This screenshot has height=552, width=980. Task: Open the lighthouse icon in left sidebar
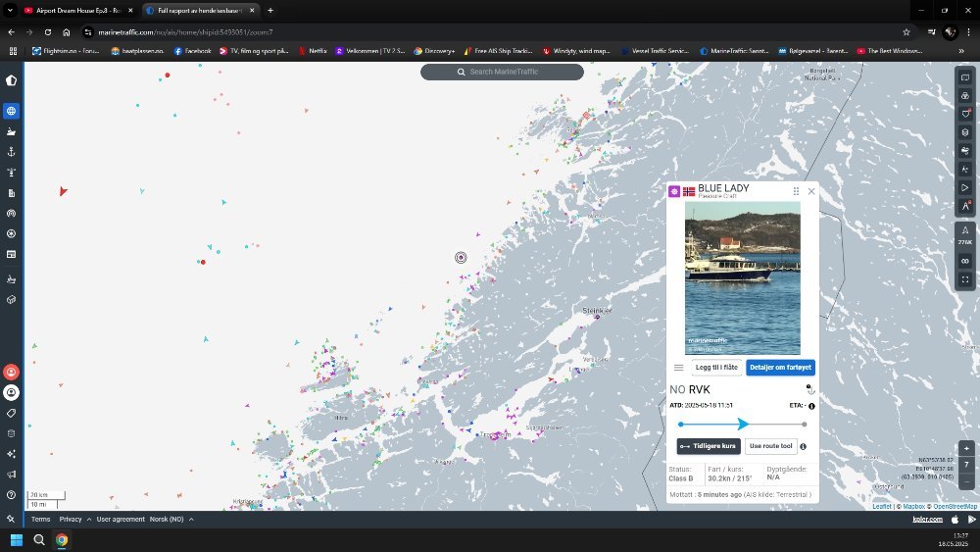(x=11, y=173)
